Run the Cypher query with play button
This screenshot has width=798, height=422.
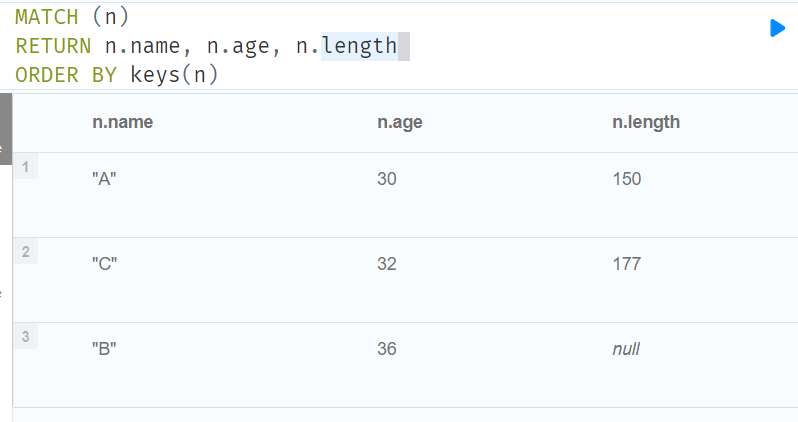[x=777, y=28]
